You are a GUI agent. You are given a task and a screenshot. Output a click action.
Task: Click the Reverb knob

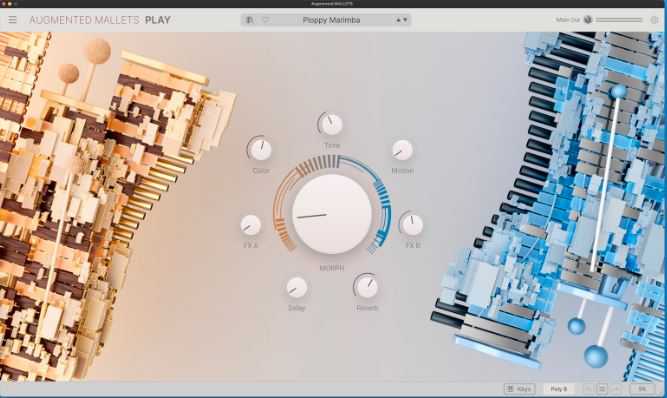(x=367, y=287)
